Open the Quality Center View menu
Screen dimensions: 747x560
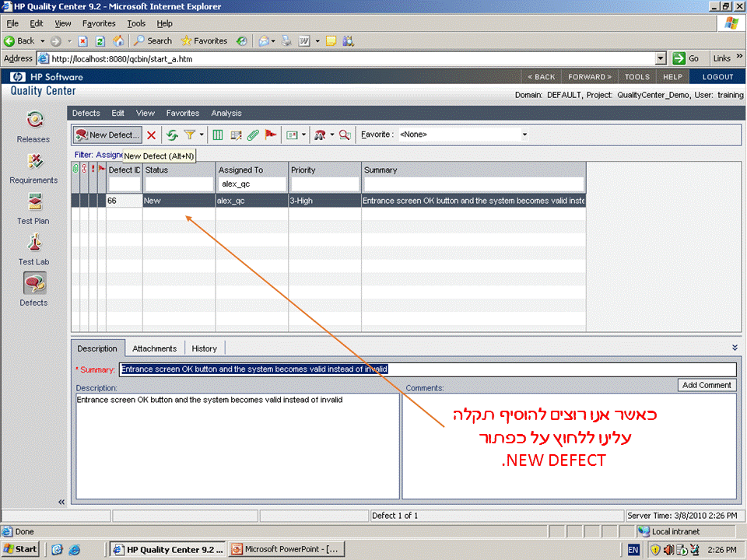146,114
